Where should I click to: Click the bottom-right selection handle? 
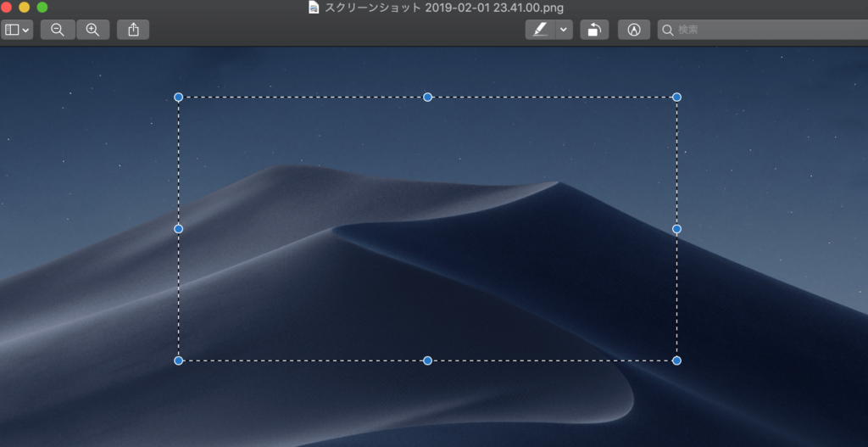coord(676,360)
